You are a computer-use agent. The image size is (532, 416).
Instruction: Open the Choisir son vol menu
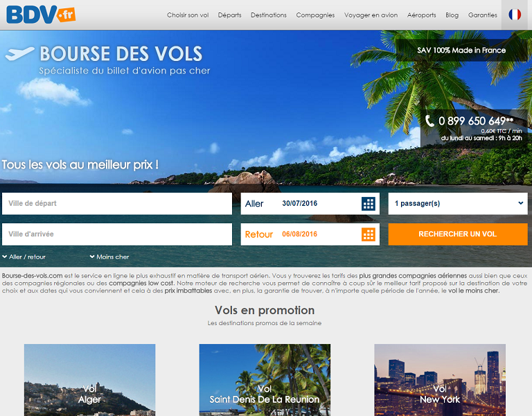[x=188, y=15]
